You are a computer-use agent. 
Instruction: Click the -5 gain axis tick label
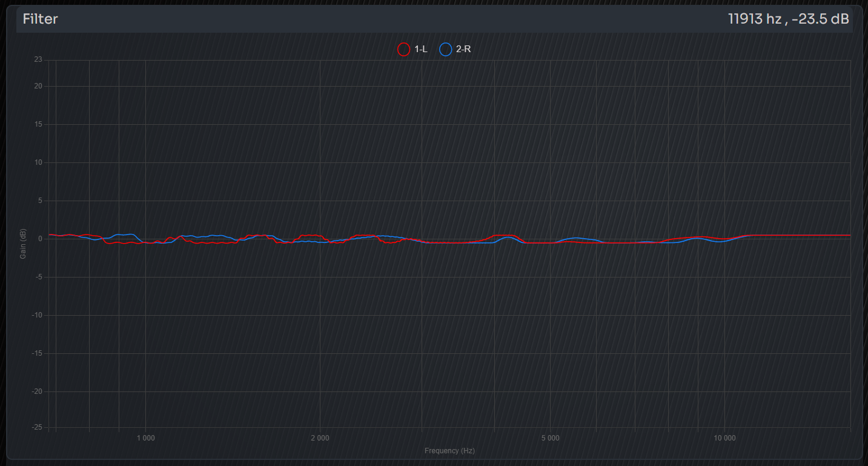point(39,277)
